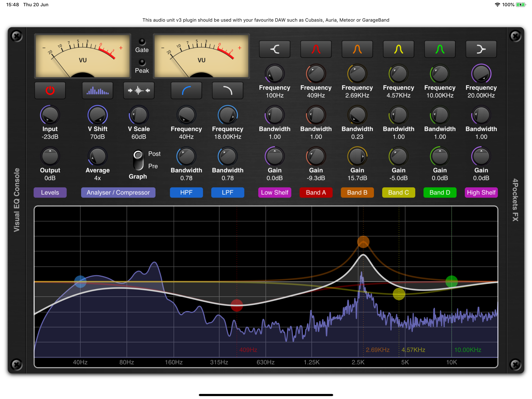Select the yellow Band C bell curve icon
The image size is (532, 399).
tap(399, 49)
